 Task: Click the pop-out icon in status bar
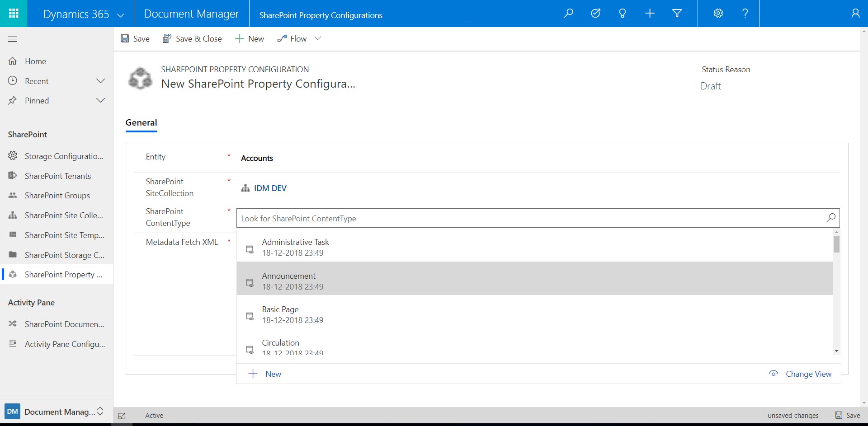[x=122, y=416]
